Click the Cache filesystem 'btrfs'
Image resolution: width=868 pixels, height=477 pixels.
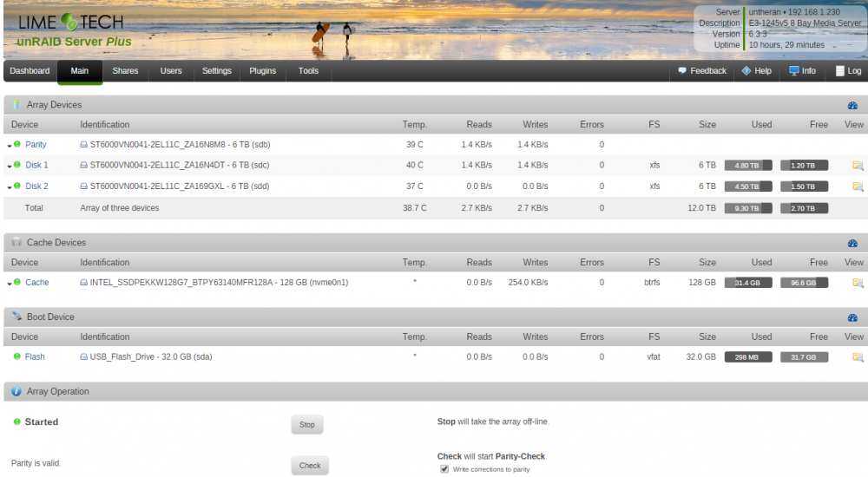(x=652, y=282)
